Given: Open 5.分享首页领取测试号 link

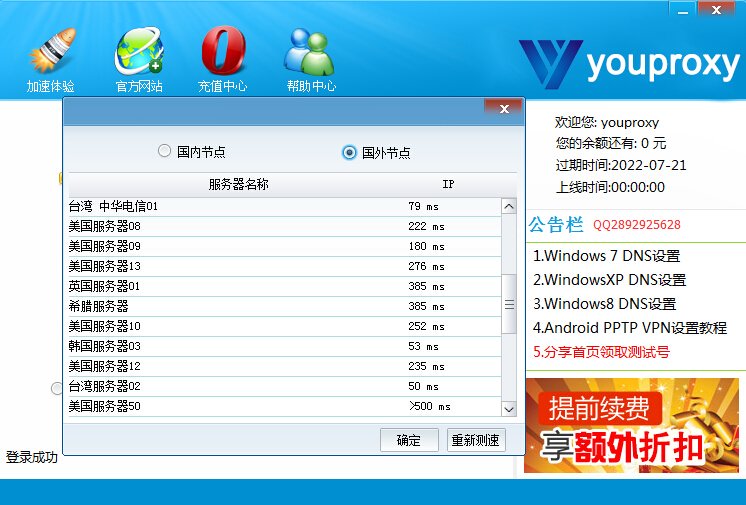Looking at the screenshot, I should point(601,352).
